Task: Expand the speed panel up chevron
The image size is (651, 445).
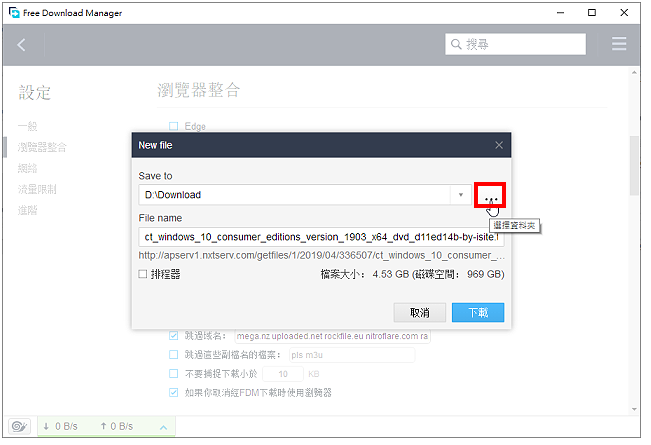Action: click(164, 427)
